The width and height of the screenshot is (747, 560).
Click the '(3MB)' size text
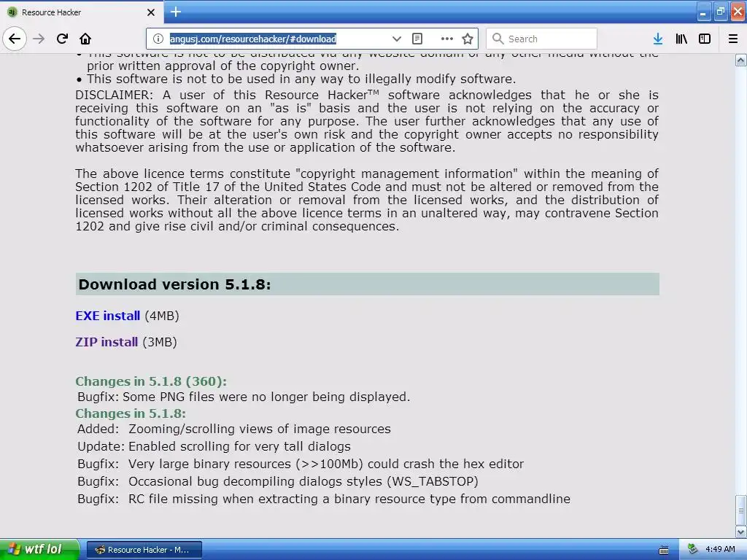point(160,342)
